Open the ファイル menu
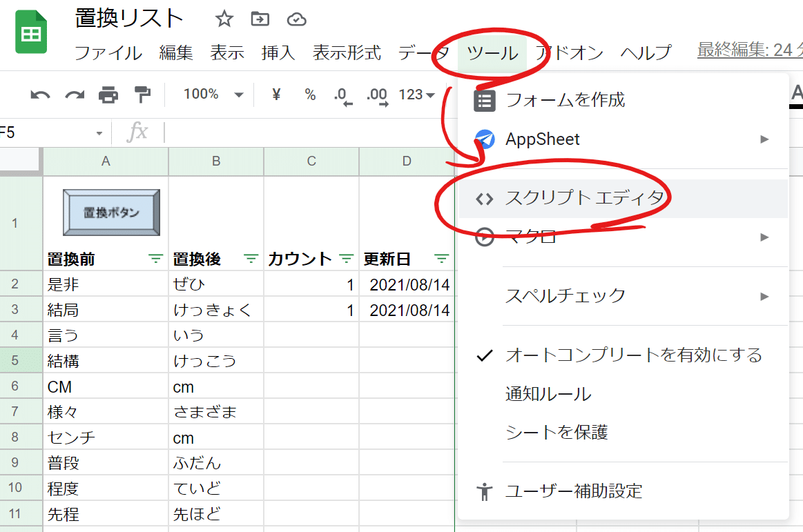 (x=108, y=52)
